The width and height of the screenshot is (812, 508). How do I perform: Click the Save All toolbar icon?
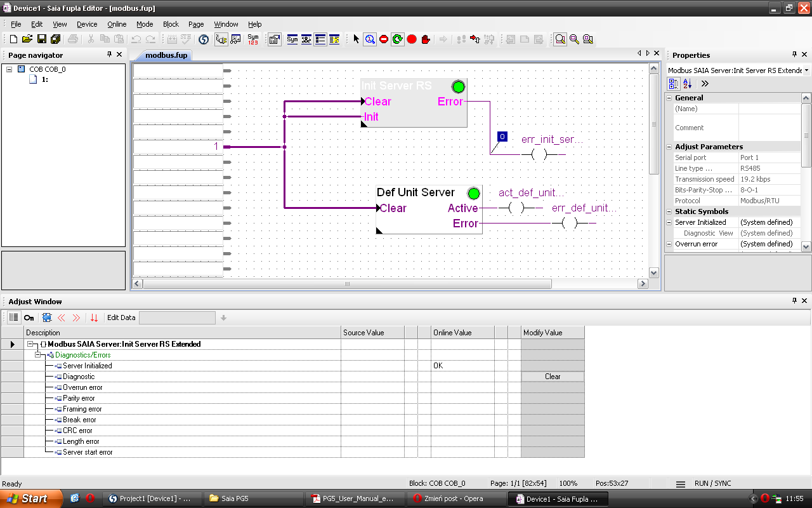click(x=55, y=39)
